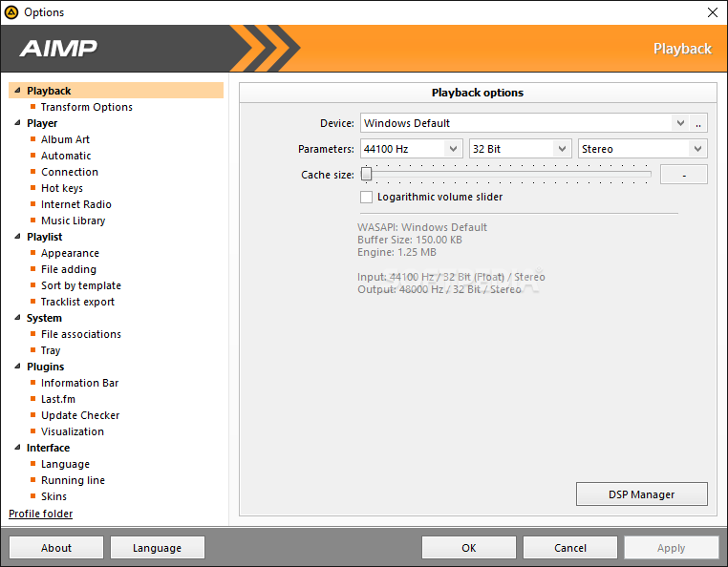Click the Cache size slider handle
The width and height of the screenshot is (728, 567).
(x=366, y=174)
